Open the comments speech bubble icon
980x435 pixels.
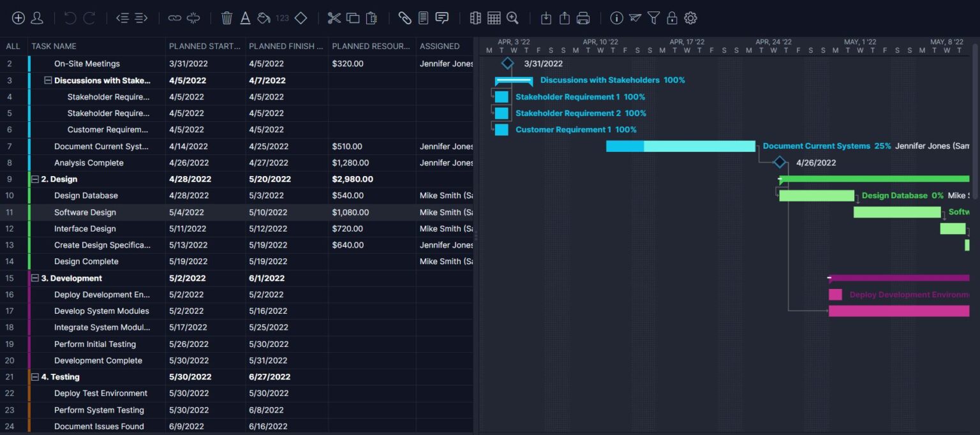pos(442,18)
